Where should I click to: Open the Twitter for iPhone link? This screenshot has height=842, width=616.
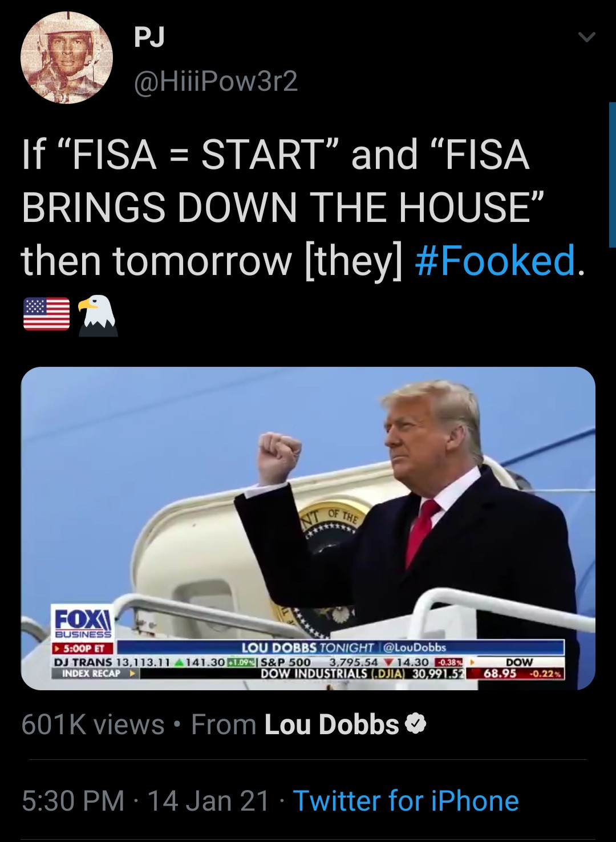(406, 800)
